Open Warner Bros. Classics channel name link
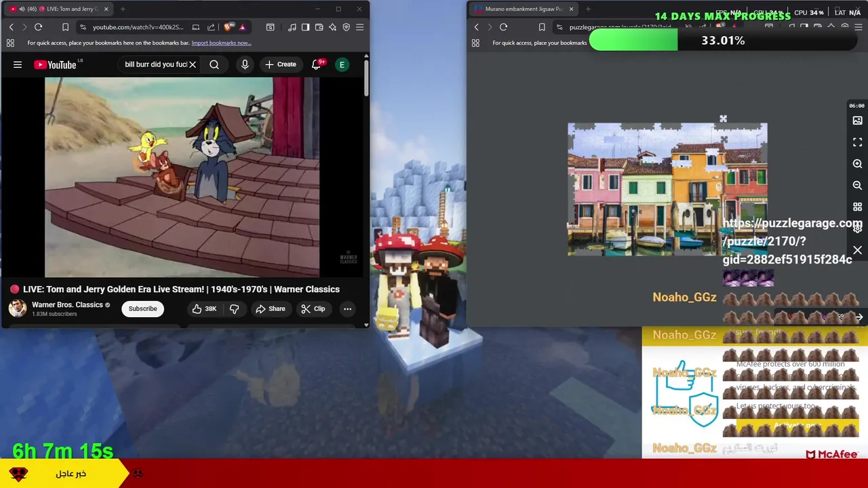Viewport: 868px width, 488px height. point(67,305)
